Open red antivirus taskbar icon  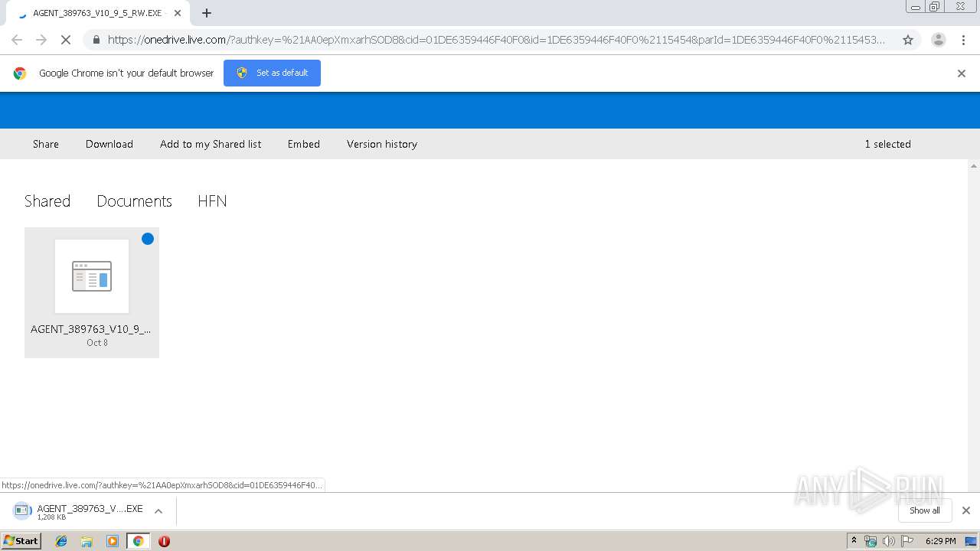pyautogui.click(x=164, y=541)
